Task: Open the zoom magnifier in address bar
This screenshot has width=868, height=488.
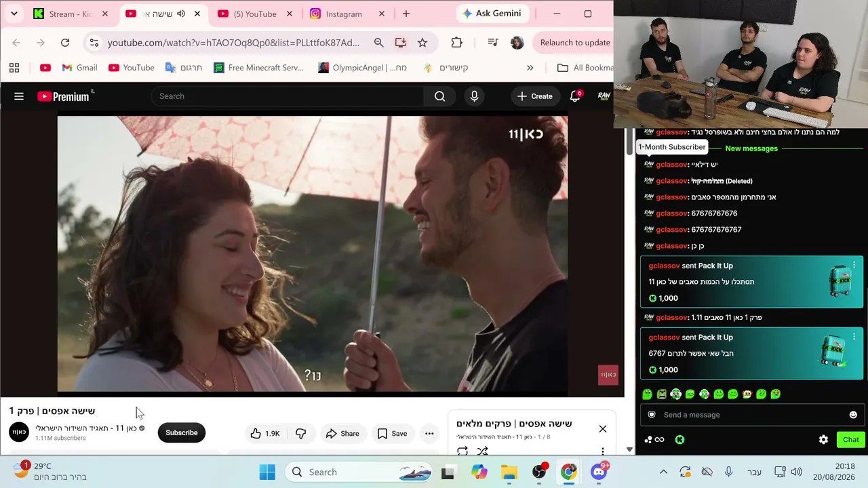Action: click(x=378, y=43)
